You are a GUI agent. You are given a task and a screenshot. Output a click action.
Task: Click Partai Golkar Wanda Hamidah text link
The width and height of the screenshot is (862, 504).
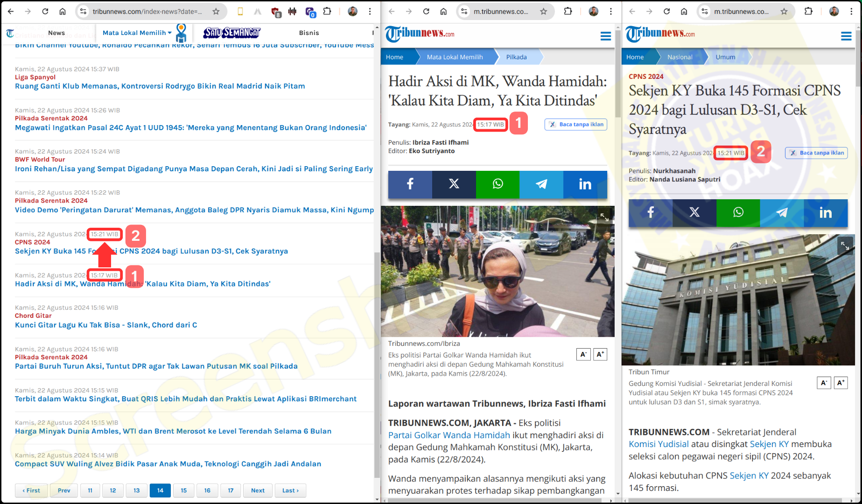(x=449, y=435)
